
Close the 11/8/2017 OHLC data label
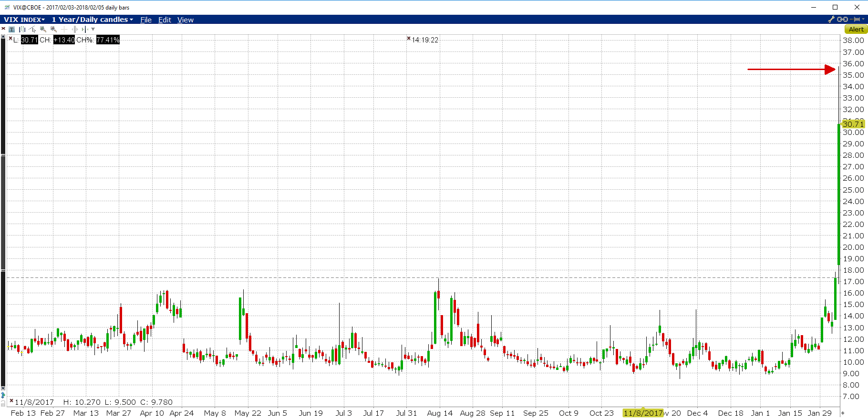click(x=11, y=400)
